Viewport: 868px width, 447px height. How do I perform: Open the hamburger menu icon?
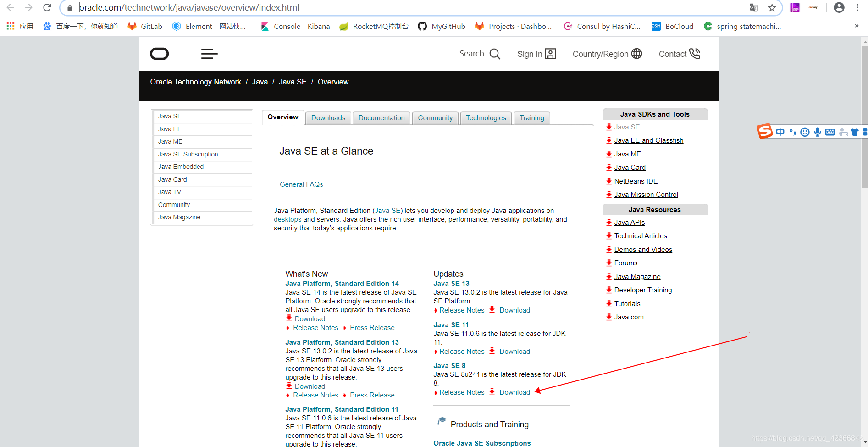click(x=209, y=54)
